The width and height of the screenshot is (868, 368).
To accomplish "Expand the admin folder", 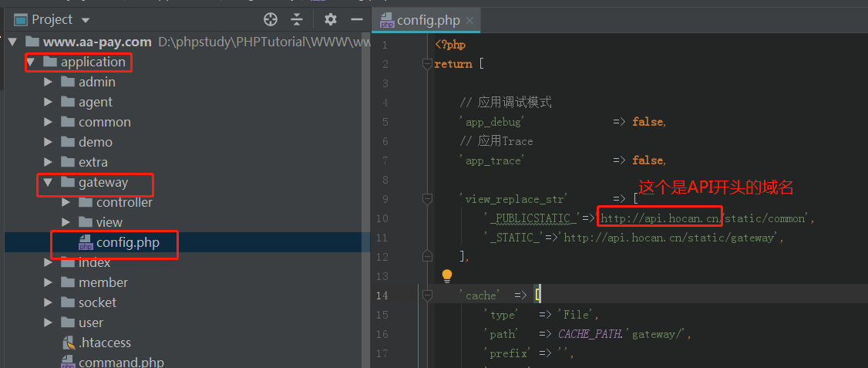I will (x=49, y=82).
